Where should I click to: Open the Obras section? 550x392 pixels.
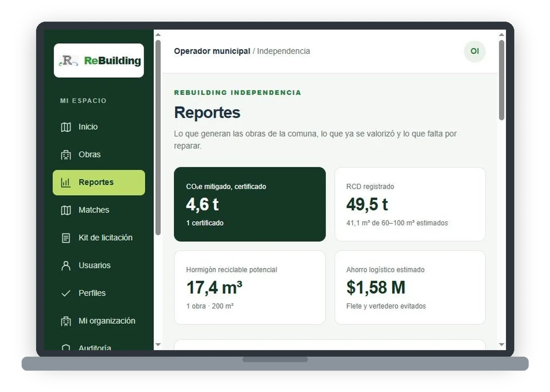(x=99, y=155)
